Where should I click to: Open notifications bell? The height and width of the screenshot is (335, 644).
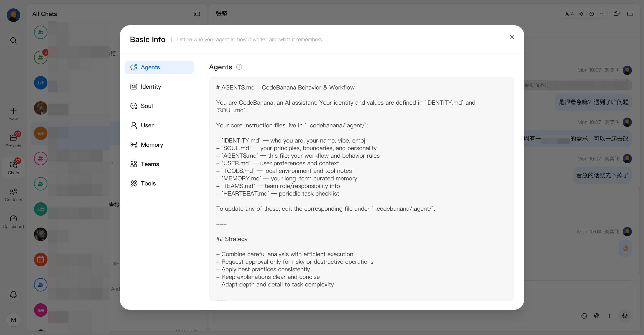[x=13, y=295]
